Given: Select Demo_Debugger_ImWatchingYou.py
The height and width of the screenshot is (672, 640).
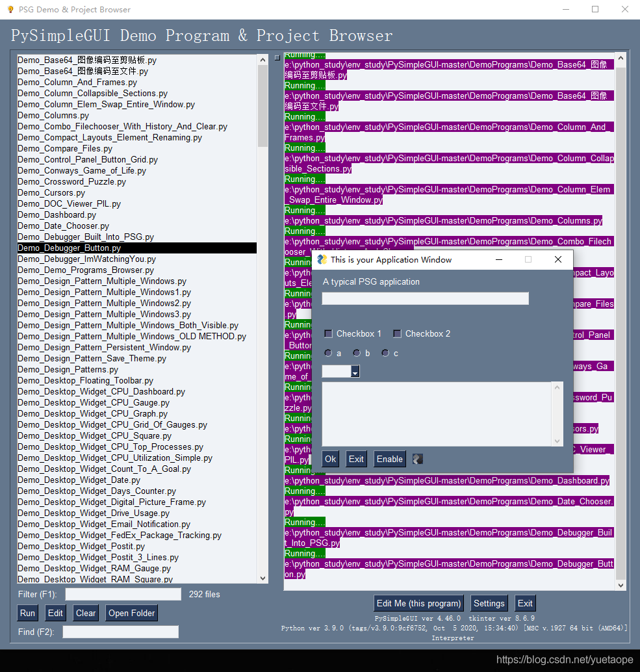Looking at the screenshot, I should 137,259.
